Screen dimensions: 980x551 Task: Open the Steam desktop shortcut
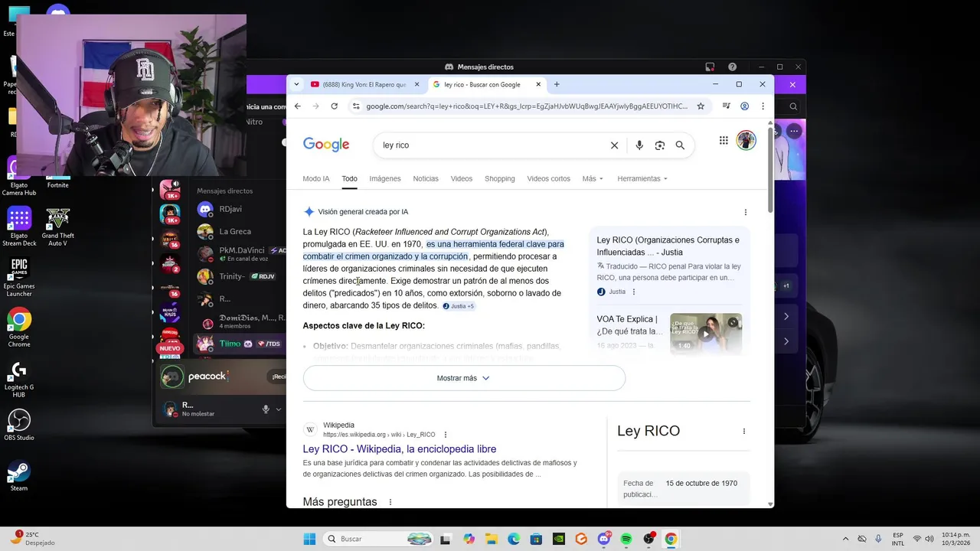19,474
